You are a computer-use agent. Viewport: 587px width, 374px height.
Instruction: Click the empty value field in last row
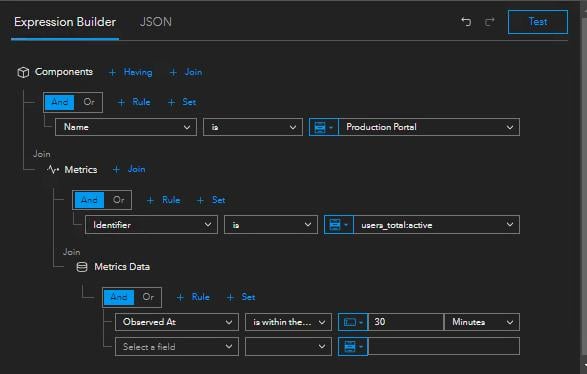444,347
